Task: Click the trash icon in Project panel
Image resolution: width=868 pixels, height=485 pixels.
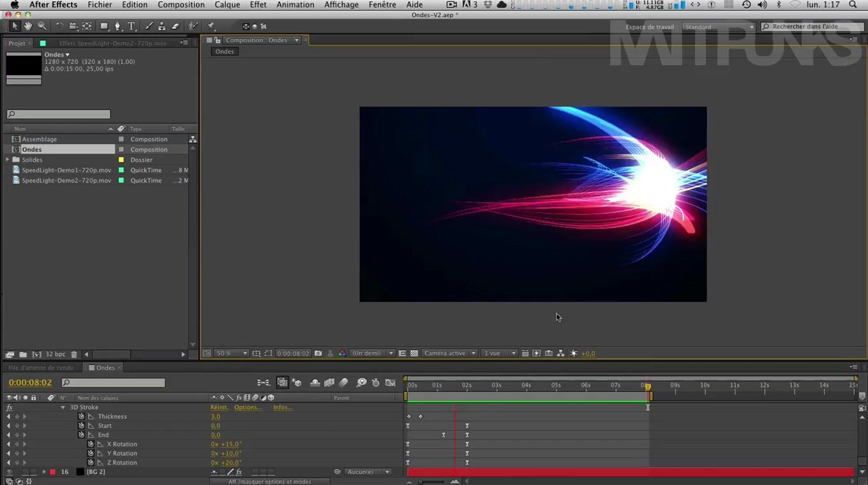Action: click(74, 354)
